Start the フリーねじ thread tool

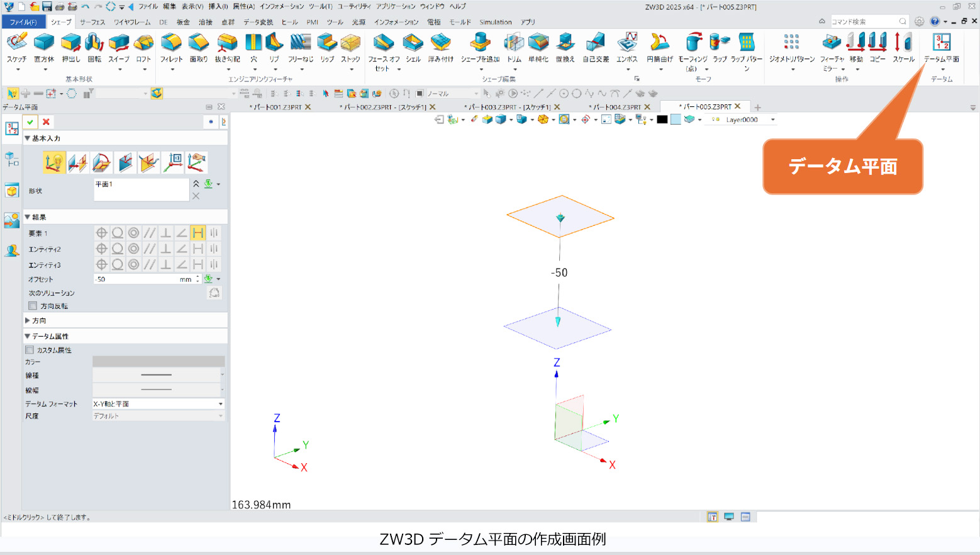click(x=301, y=48)
